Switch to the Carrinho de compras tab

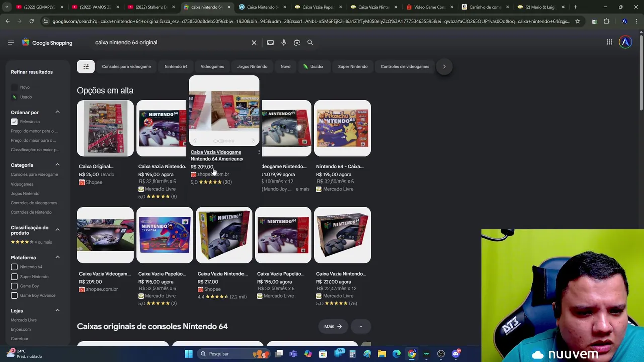(485, 7)
